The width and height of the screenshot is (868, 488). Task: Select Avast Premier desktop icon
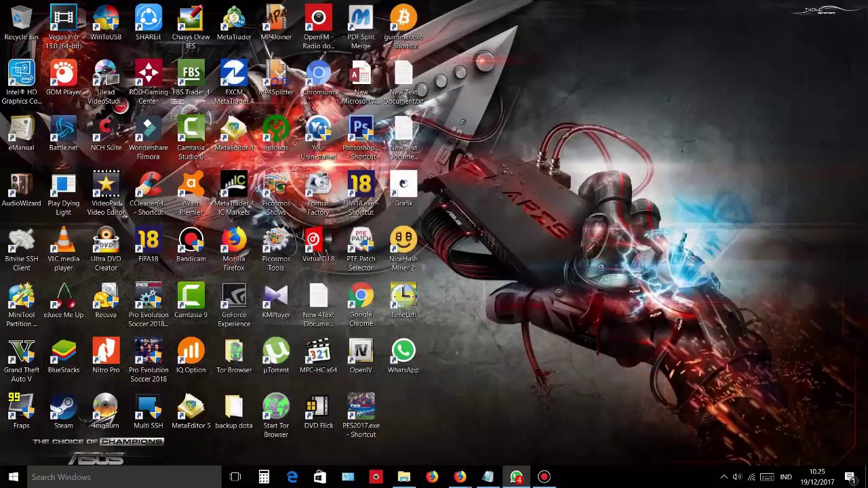point(191,193)
